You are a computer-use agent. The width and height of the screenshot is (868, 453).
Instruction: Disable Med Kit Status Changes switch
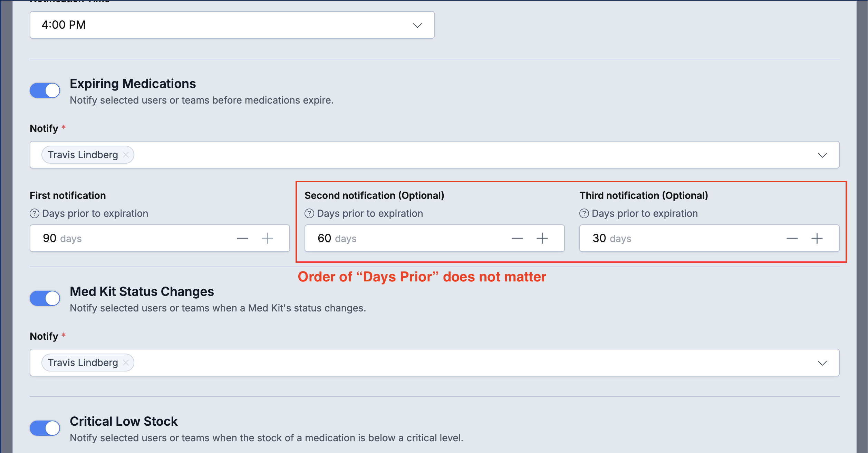[x=45, y=298]
